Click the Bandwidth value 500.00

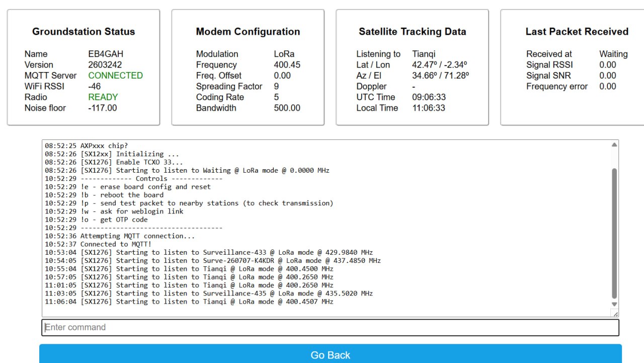(x=287, y=108)
